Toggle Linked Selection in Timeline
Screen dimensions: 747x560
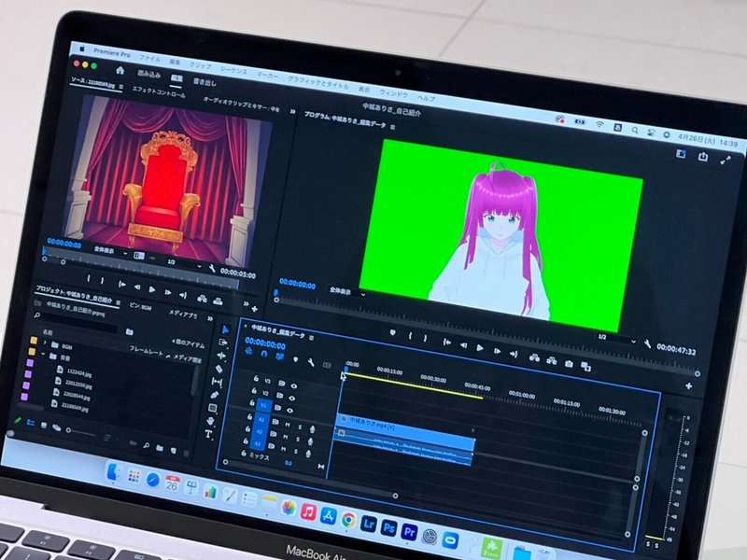[279, 357]
